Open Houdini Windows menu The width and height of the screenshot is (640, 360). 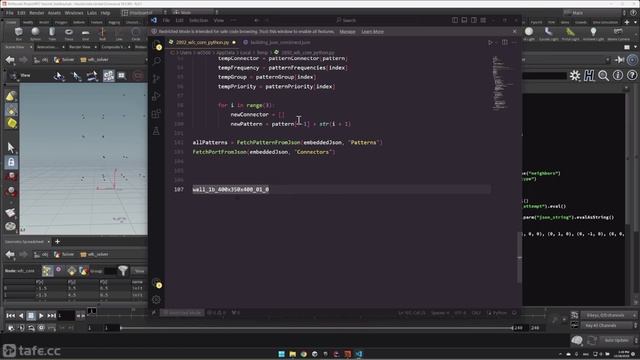(x=74, y=13)
